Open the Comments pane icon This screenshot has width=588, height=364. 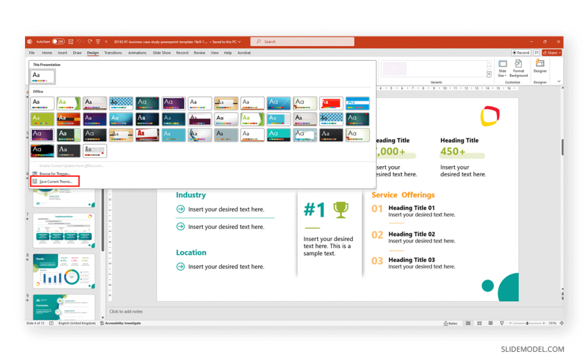coord(536,53)
